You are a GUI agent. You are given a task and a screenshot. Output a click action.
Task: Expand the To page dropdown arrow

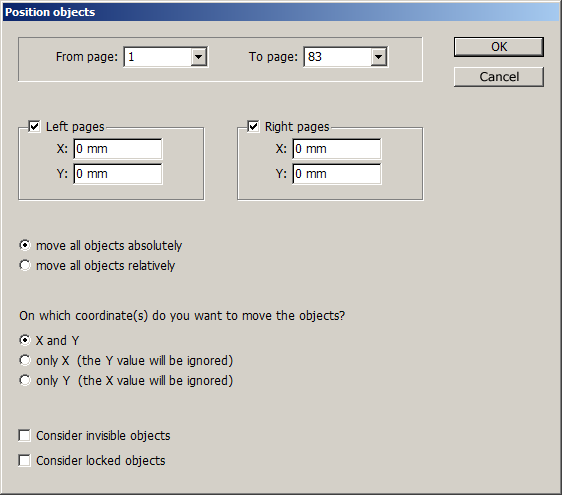pos(378,57)
